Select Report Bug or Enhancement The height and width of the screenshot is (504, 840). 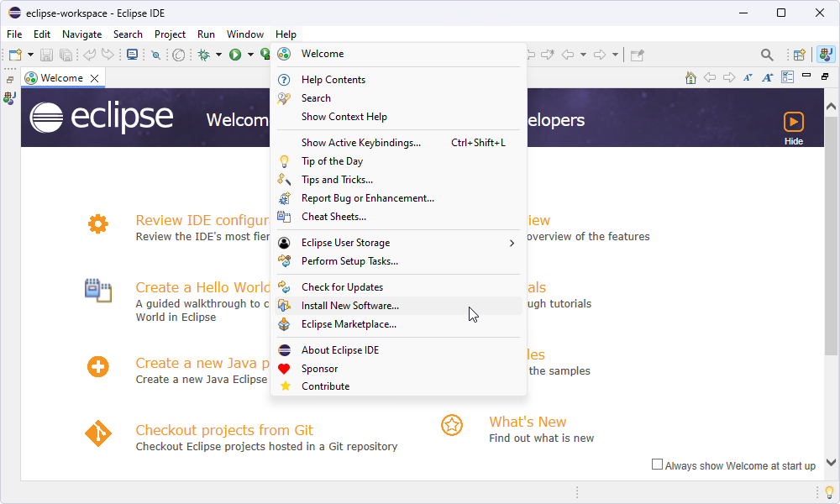click(x=398, y=198)
